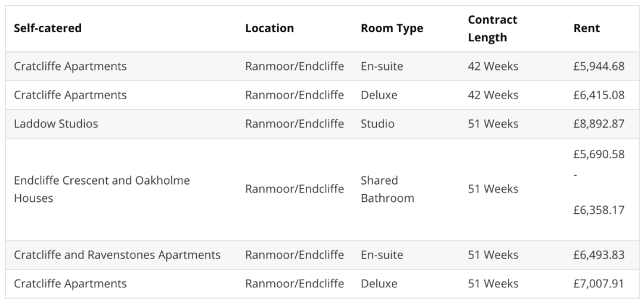Click the Contract Length column header
Viewport: 644px width, 304px height.
click(x=493, y=28)
